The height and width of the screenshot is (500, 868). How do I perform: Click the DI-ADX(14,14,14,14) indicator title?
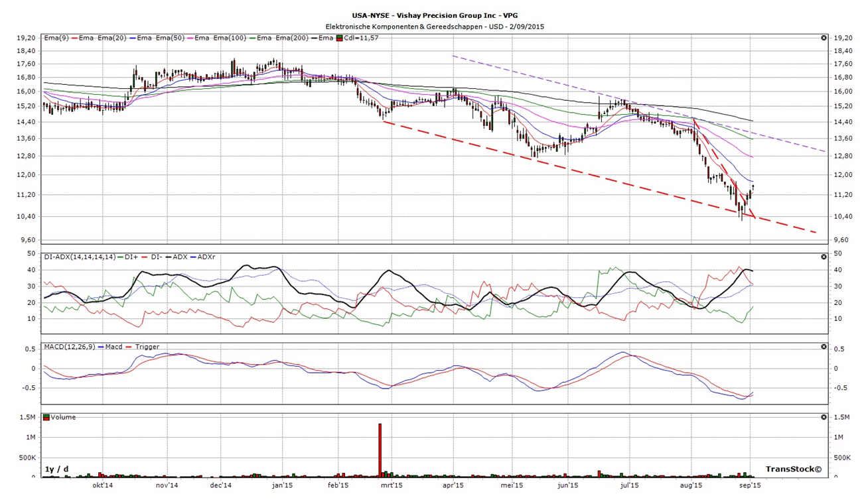[79, 257]
